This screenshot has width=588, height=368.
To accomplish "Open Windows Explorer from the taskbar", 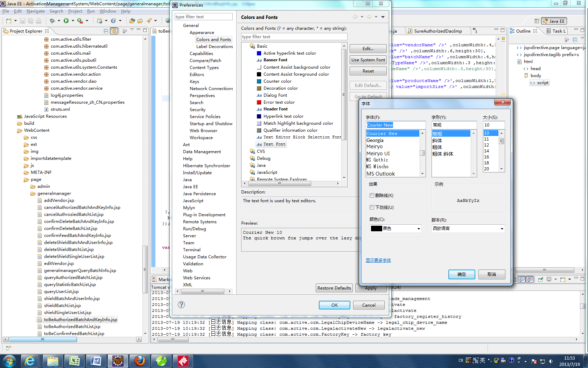I will [52, 361].
